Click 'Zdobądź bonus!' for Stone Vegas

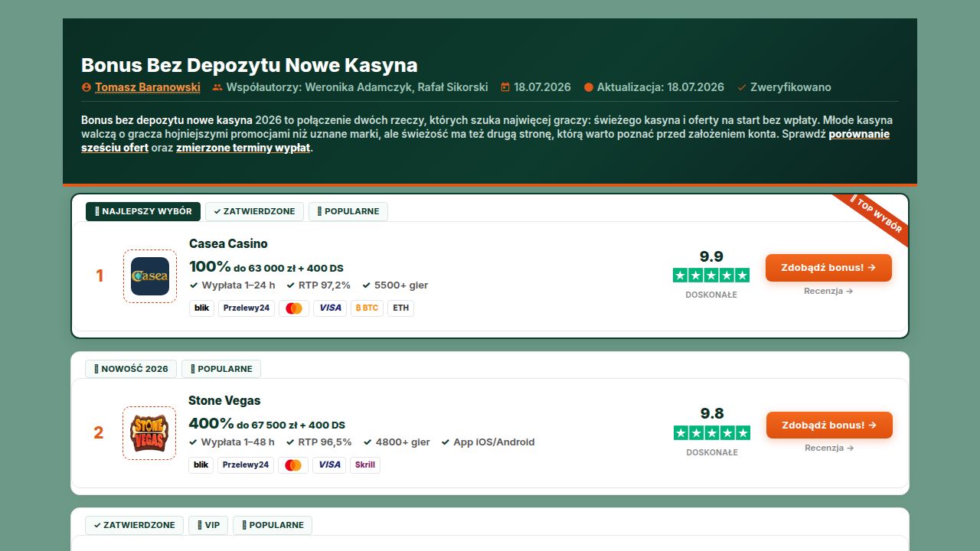829,425
